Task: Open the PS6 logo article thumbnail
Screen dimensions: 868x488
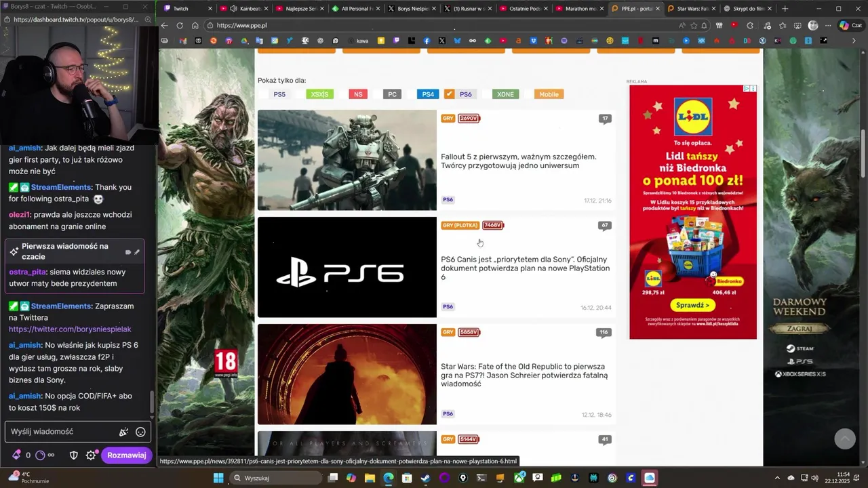Action: [347, 267]
